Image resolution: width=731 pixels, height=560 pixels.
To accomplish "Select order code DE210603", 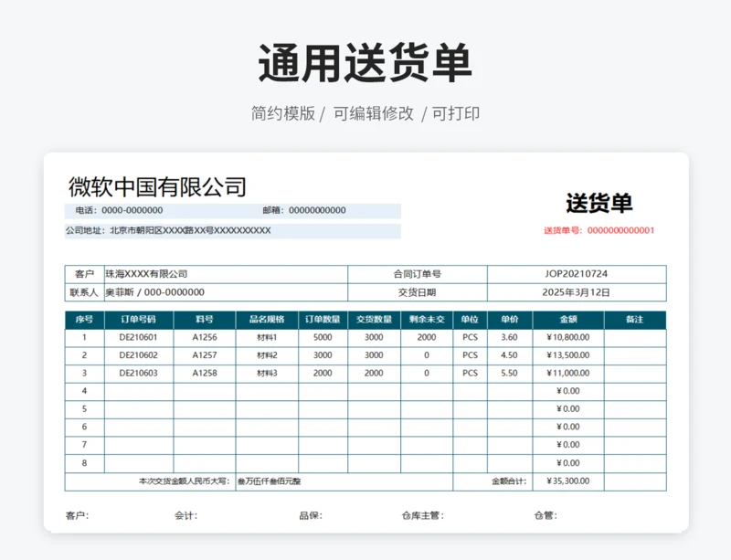I will (x=139, y=373).
